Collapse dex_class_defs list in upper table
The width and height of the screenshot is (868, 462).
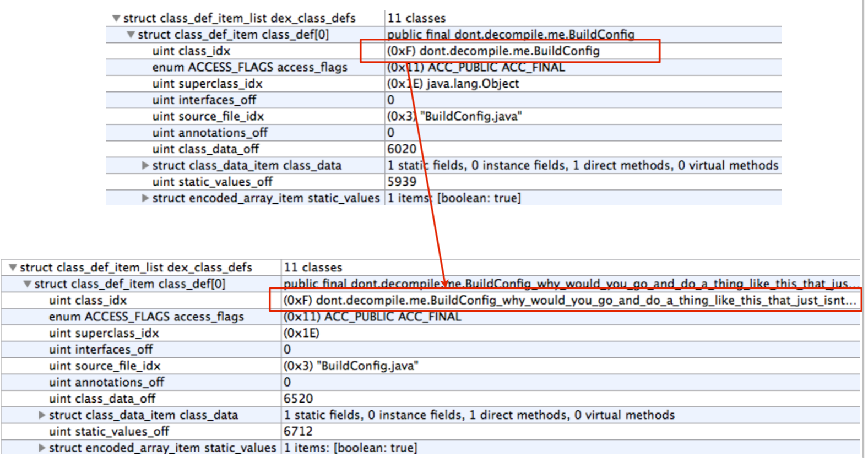click(x=116, y=18)
